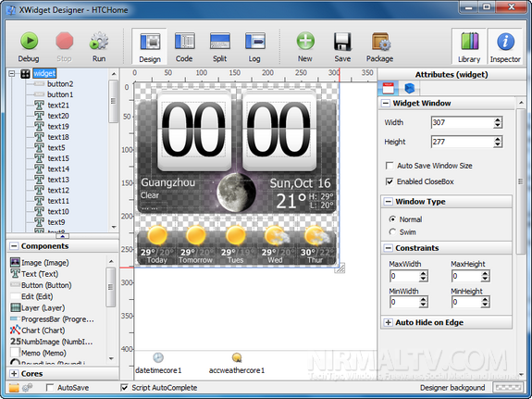
Task: Add an Image component
Action: click(x=40, y=263)
